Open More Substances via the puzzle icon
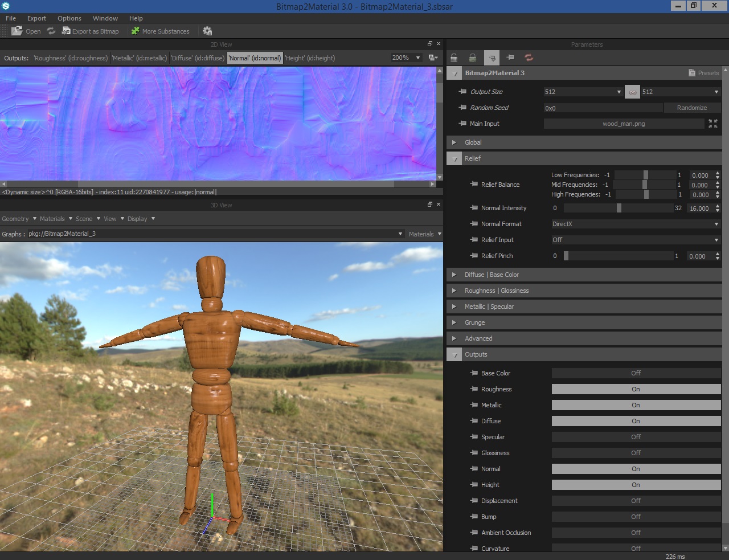The width and height of the screenshot is (729, 560). (136, 31)
